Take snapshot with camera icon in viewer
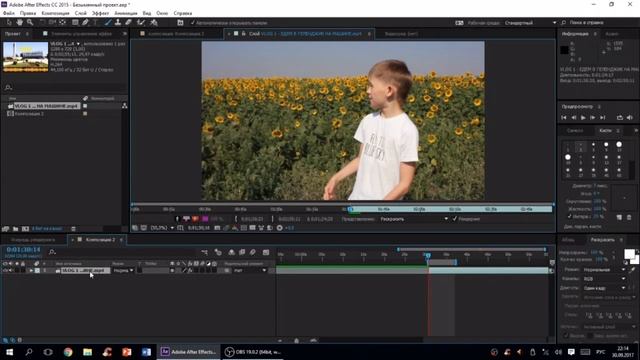This screenshot has width=640, height=360. pos(217,228)
